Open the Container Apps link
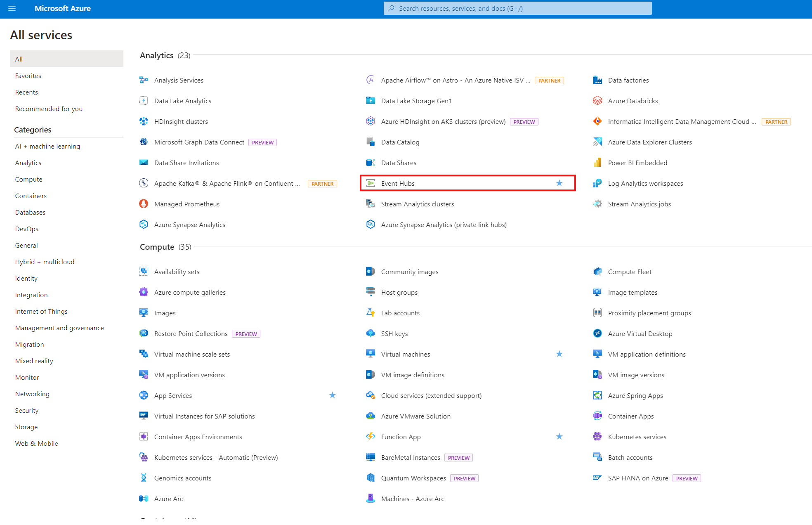The width and height of the screenshot is (812, 525). click(630, 416)
